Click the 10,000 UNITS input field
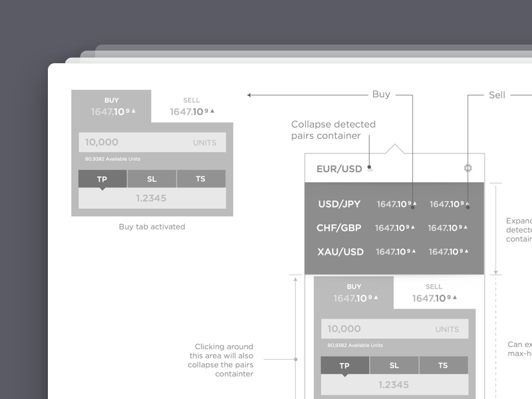This screenshot has height=399, width=532. (395, 329)
